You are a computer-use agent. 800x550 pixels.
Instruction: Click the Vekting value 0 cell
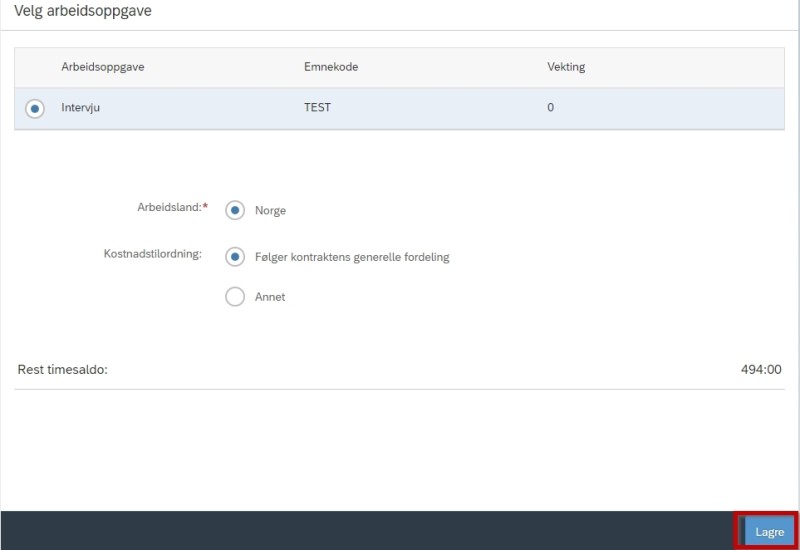[551, 108]
